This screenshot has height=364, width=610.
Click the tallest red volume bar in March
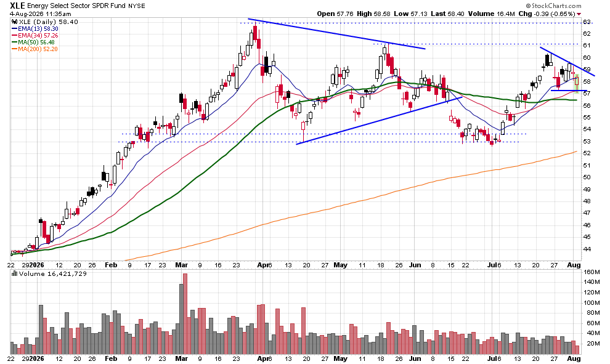pyautogui.click(x=185, y=314)
